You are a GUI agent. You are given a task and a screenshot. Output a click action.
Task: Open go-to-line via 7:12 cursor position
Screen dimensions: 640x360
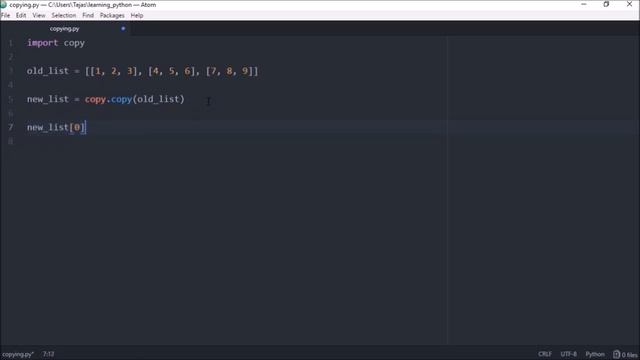pyautogui.click(x=48, y=354)
